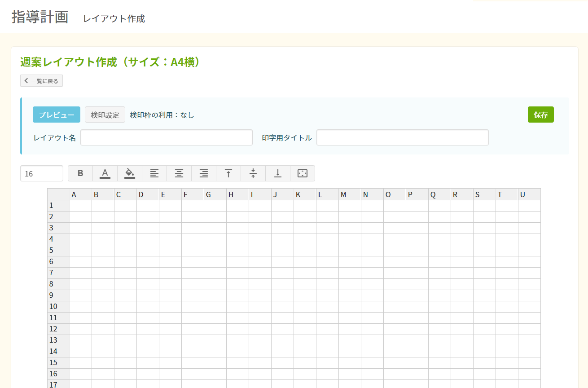The image size is (588, 388).
Task: Select column H header
Action: point(238,194)
